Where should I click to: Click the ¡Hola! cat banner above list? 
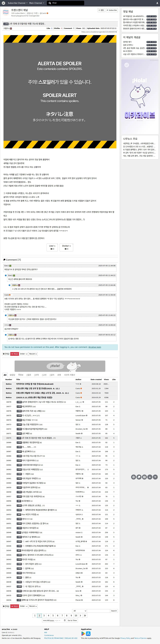tap(60, 366)
